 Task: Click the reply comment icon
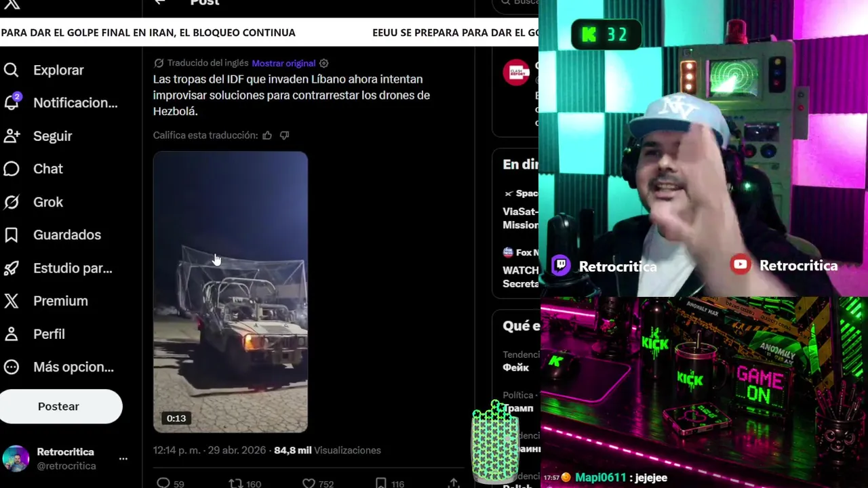click(x=163, y=483)
